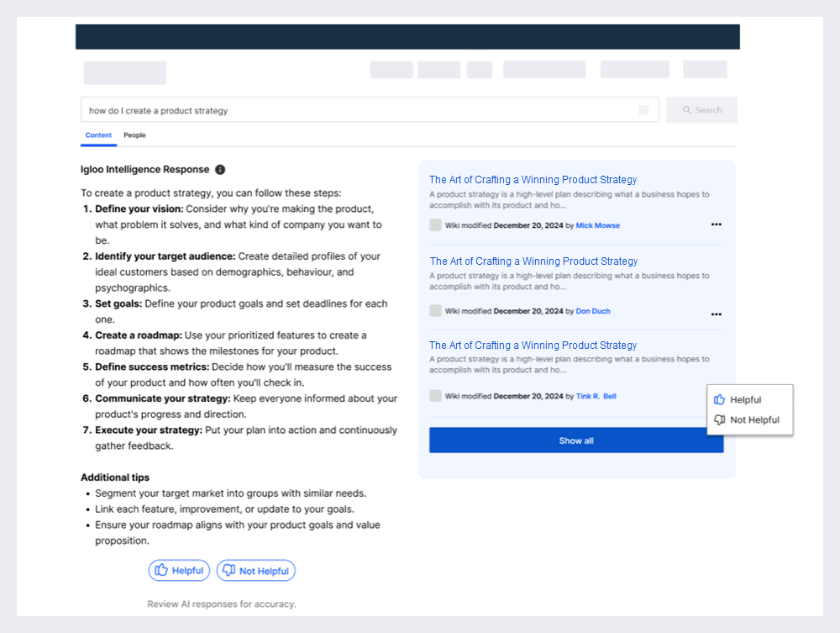This screenshot has height=633, width=840.
Task: Open the third Winning Product Strategy article link
Action: coord(533,346)
